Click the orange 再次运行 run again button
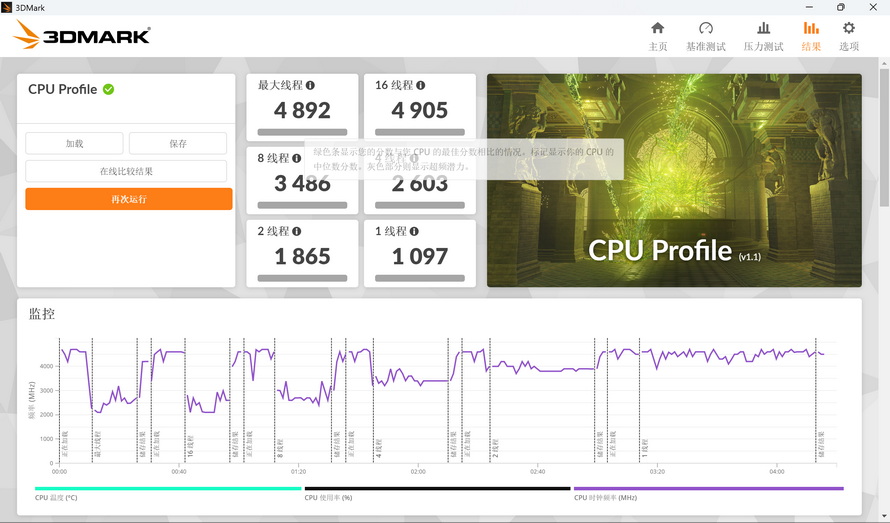Viewport: 890px width, 523px height. pyautogui.click(x=129, y=199)
